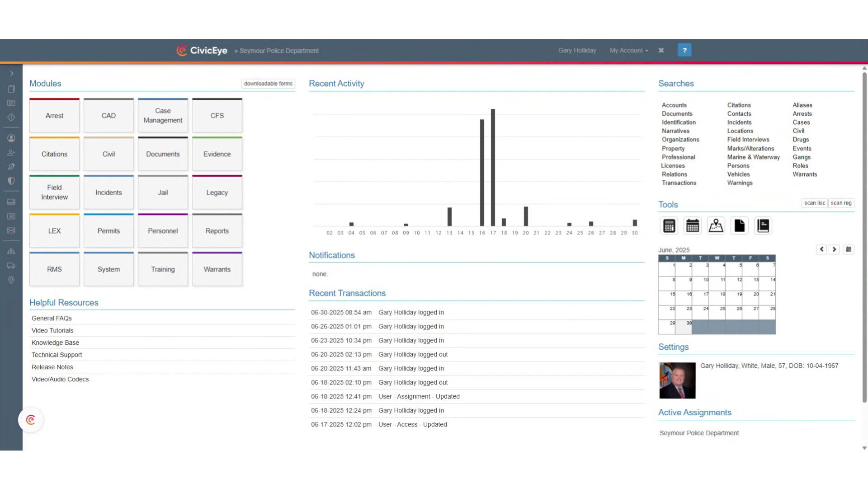Go to next calendar month
The width and height of the screenshot is (868, 488).
[x=834, y=249]
